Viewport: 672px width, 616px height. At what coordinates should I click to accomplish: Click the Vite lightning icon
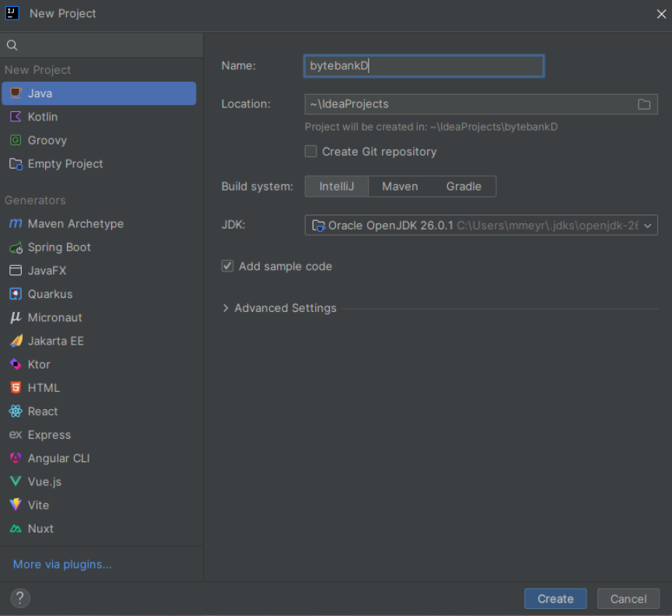[16, 505]
